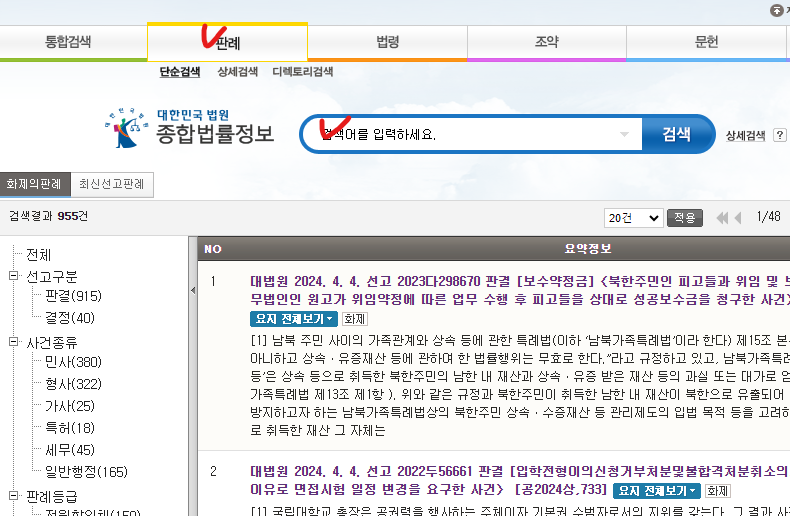The image size is (790, 516).
Task: Click the search keyword input field
Action: pyautogui.click(x=470, y=134)
